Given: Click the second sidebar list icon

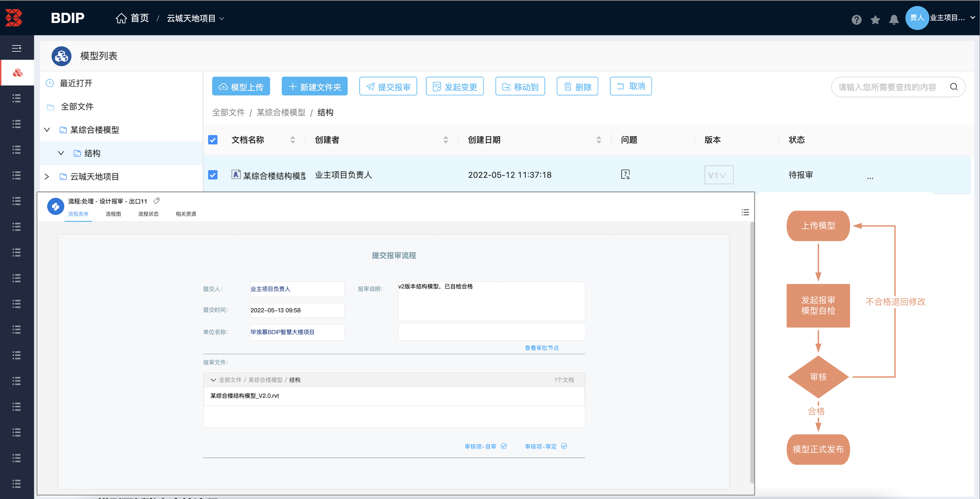Looking at the screenshot, I should (16, 124).
